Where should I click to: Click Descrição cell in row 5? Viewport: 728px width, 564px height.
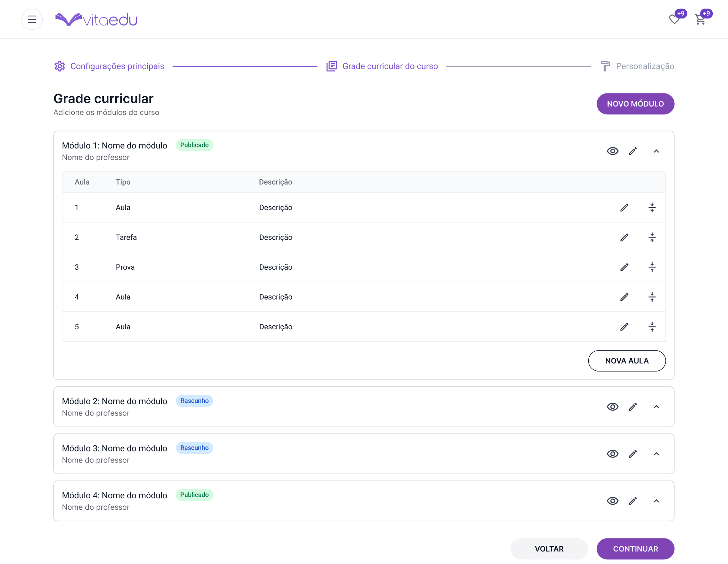point(275,327)
